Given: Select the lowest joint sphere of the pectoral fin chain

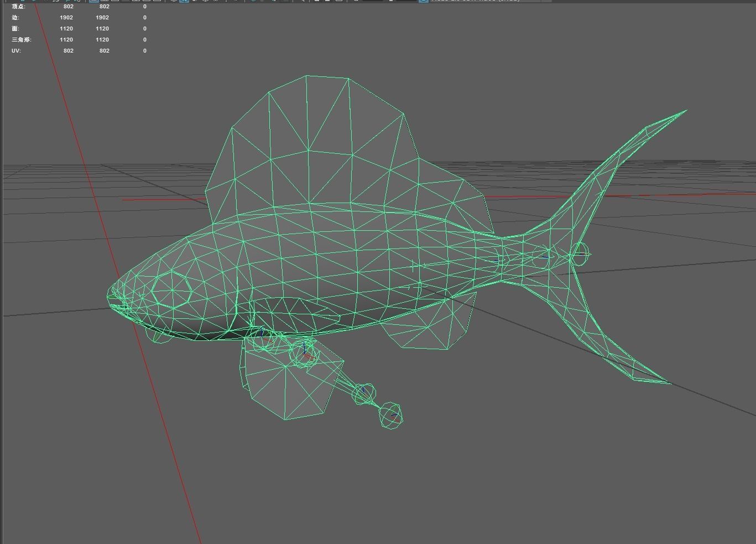Looking at the screenshot, I should (391, 416).
